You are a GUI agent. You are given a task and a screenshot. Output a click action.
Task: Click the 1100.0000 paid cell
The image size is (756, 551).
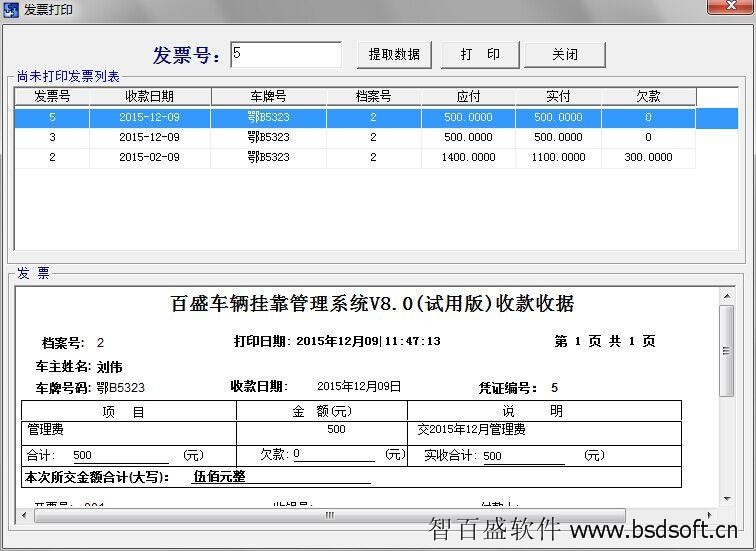coord(558,158)
